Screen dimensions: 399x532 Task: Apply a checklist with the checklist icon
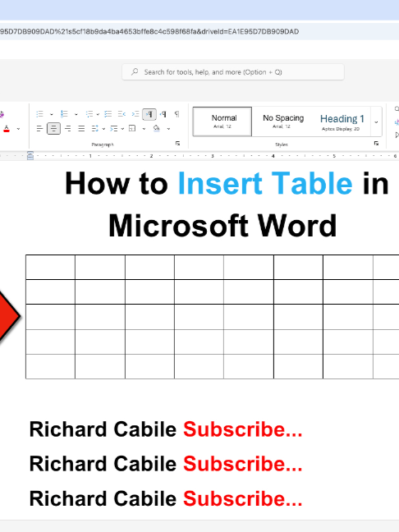point(108,114)
